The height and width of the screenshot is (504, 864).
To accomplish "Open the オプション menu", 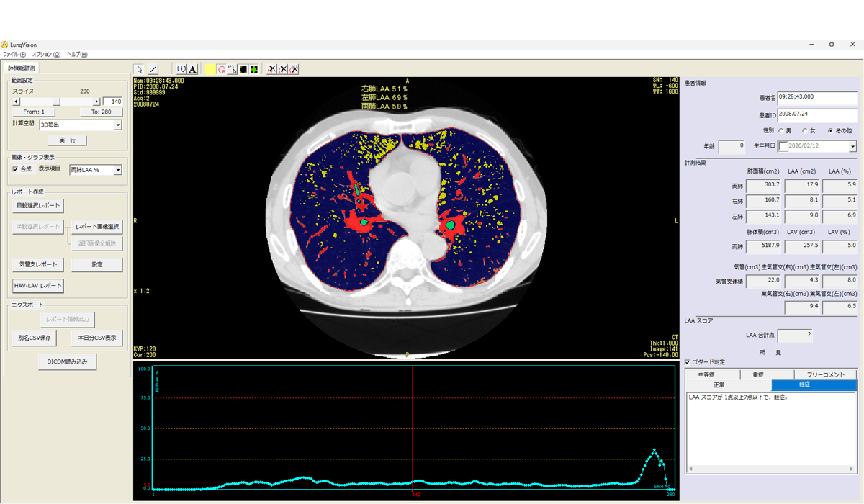I will point(46,54).
